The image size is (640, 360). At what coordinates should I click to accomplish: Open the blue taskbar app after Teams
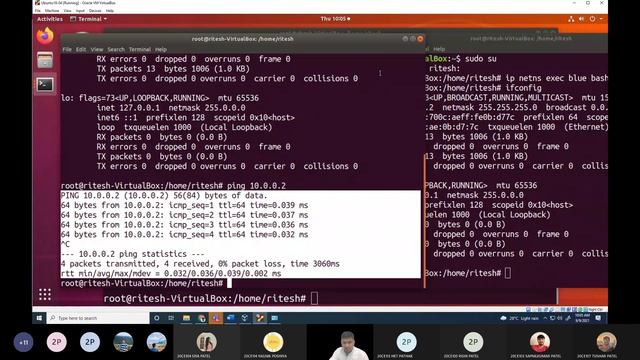click(230, 318)
